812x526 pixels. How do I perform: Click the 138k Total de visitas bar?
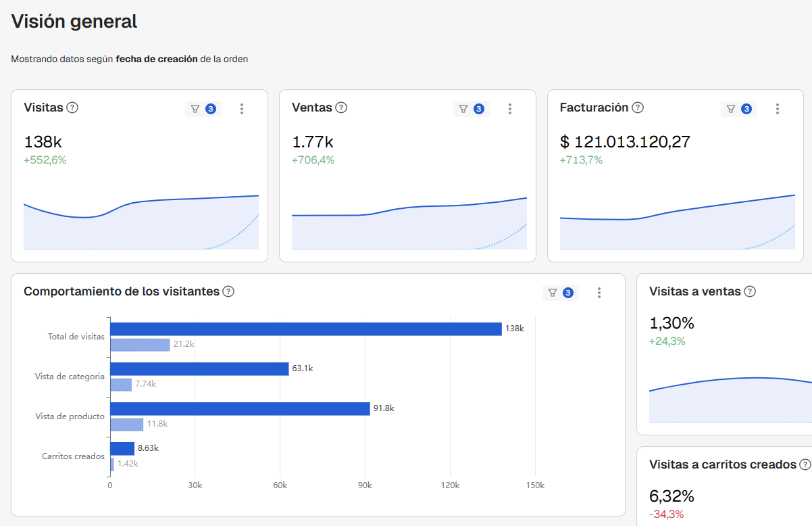(x=306, y=329)
